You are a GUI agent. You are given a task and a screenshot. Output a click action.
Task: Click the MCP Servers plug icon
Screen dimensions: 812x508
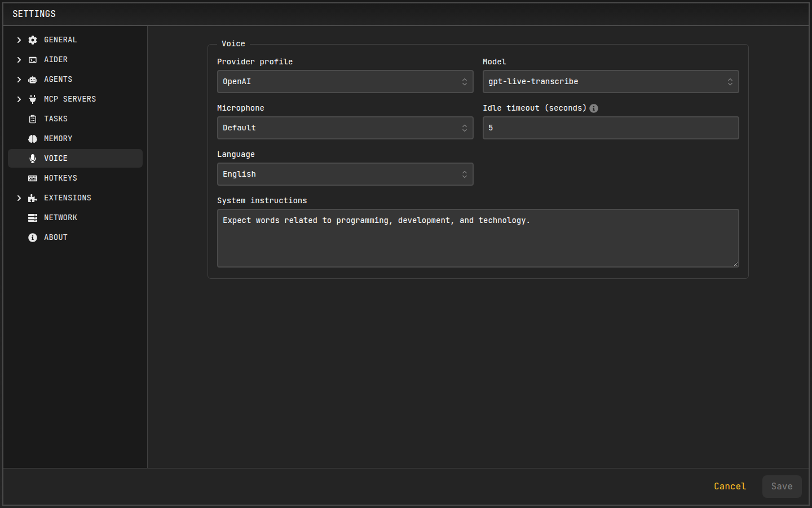33,99
